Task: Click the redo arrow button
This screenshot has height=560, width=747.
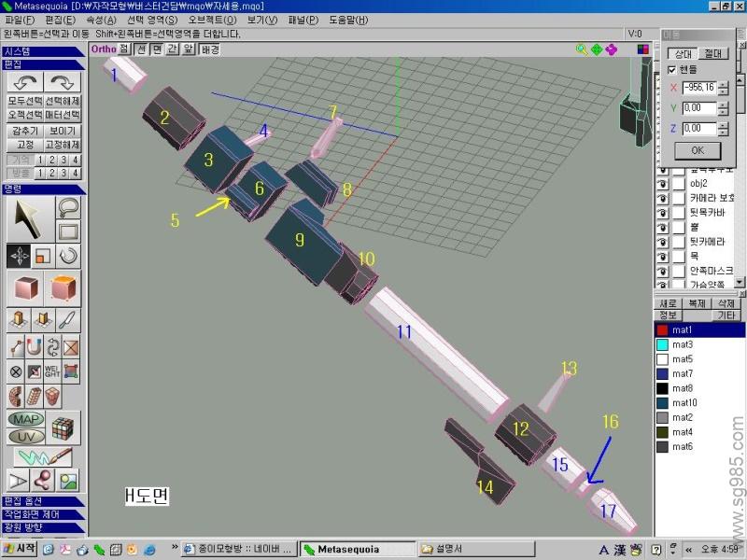Action: [63, 83]
